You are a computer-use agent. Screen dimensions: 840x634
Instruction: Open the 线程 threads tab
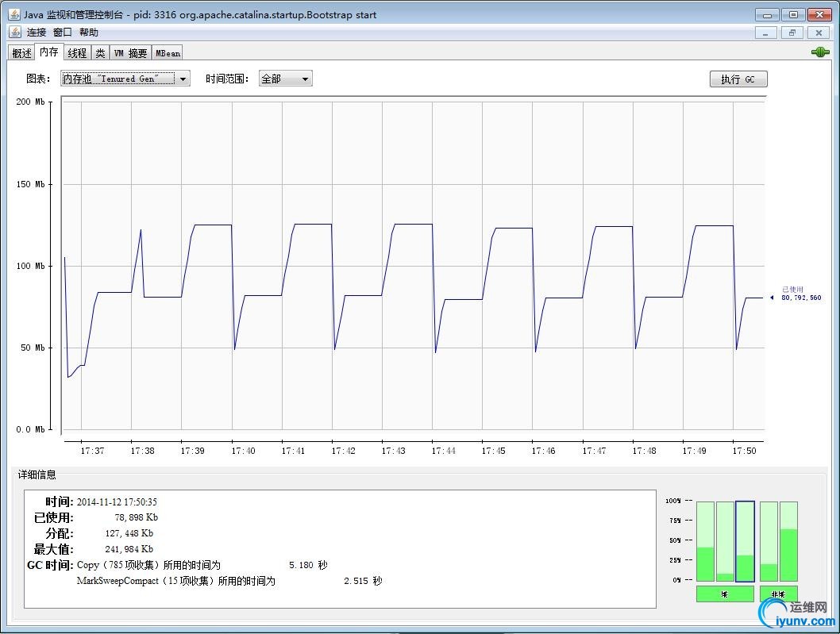click(77, 53)
